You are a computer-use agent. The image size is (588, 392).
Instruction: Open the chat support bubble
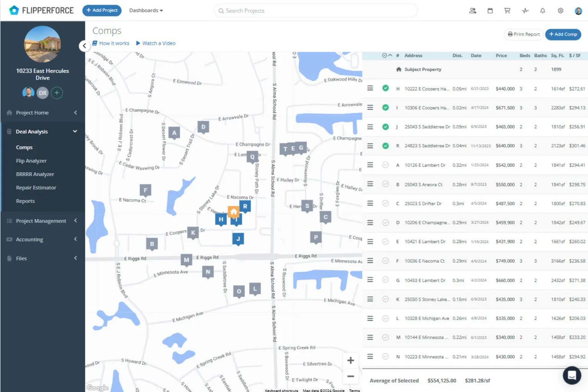[x=572, y=376]
